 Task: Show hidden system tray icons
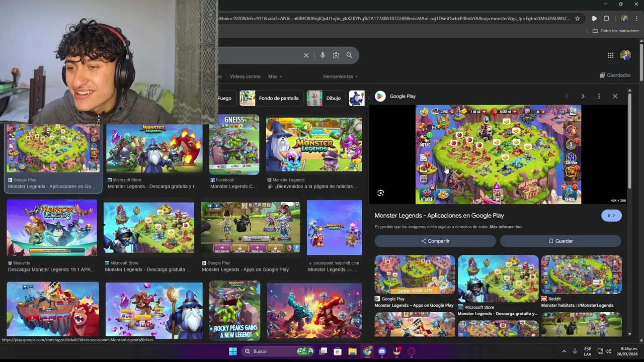[564, 351]
